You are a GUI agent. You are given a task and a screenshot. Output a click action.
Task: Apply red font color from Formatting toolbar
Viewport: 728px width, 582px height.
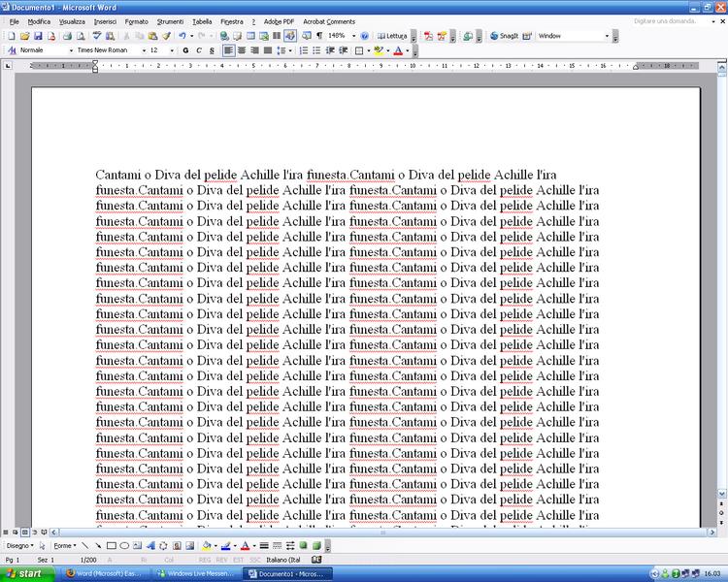(398, 50)
